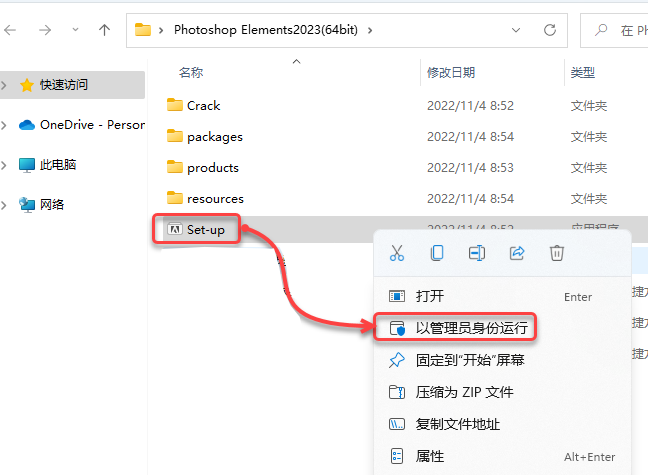Select the packages folder name
Image resolution: width=648 pixels, height=475 pixels.
point(215,137)
